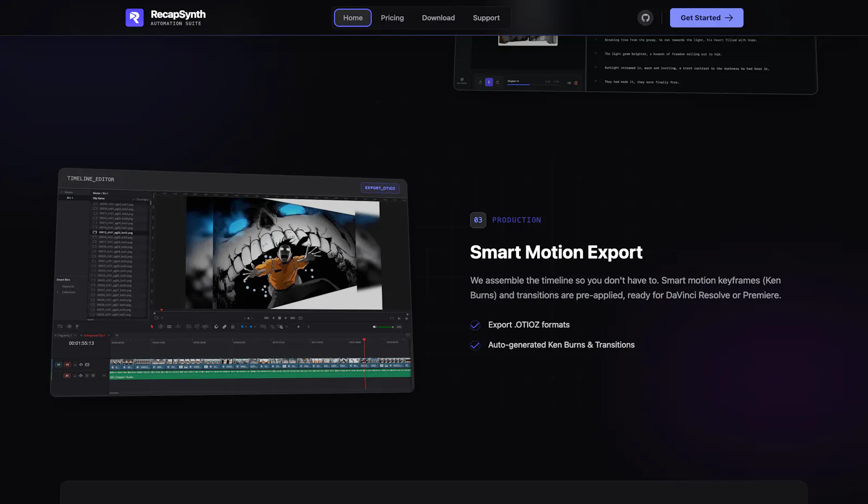Image resolution: width=868 pixels, height=504 pixels.
Task: Click the rewind icon in narration player
Action: tap(480, 82)
